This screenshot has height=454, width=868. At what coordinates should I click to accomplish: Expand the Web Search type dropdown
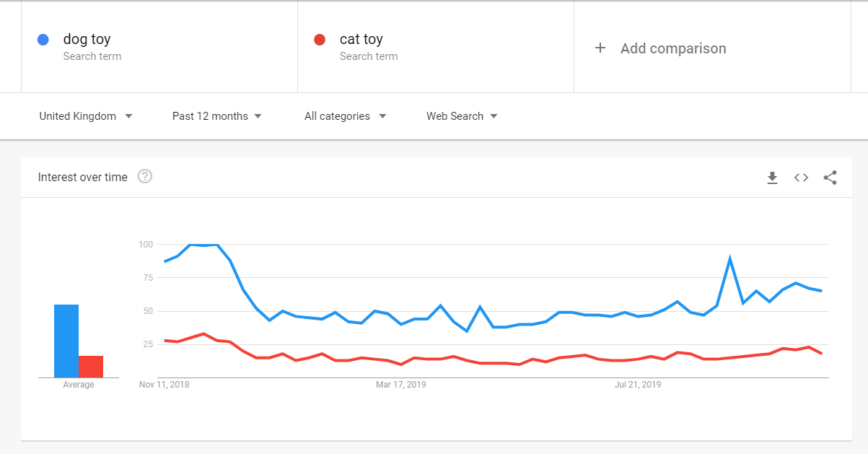click(462, 116)
